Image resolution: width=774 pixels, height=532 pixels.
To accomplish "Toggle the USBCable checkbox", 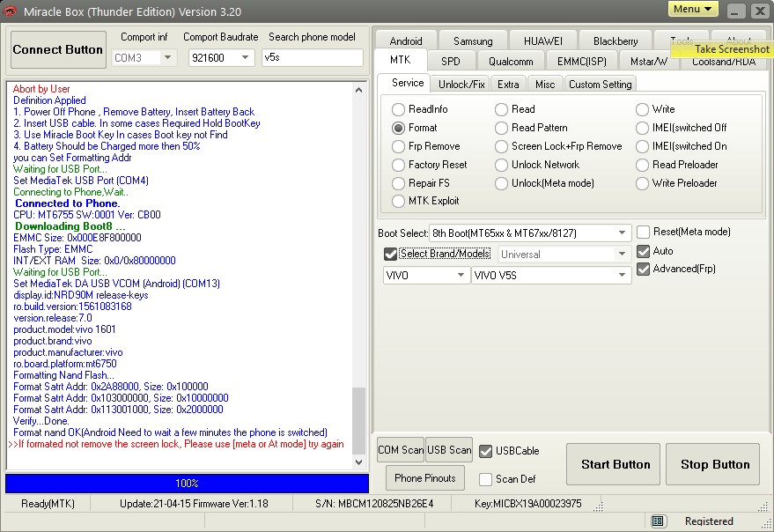I will [x=486, y=451].
